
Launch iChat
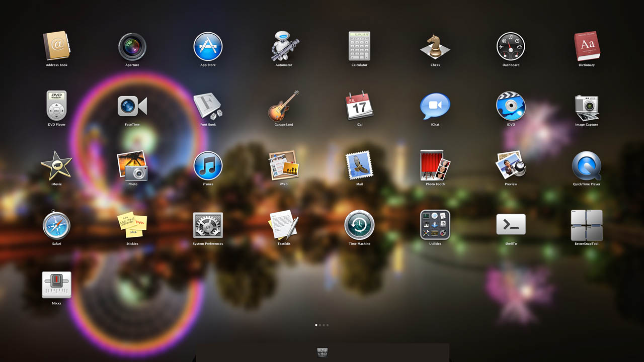pyautogui.click(x=435, y=106)
